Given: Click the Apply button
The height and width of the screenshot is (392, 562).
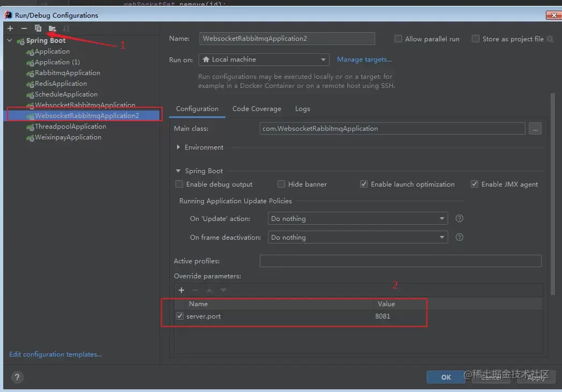Looking at the screenshot, I should (x=536, y=377).
